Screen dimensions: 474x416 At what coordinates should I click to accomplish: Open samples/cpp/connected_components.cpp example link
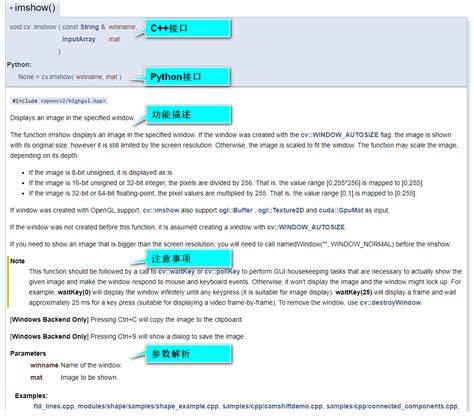click(x=392, y=406)
